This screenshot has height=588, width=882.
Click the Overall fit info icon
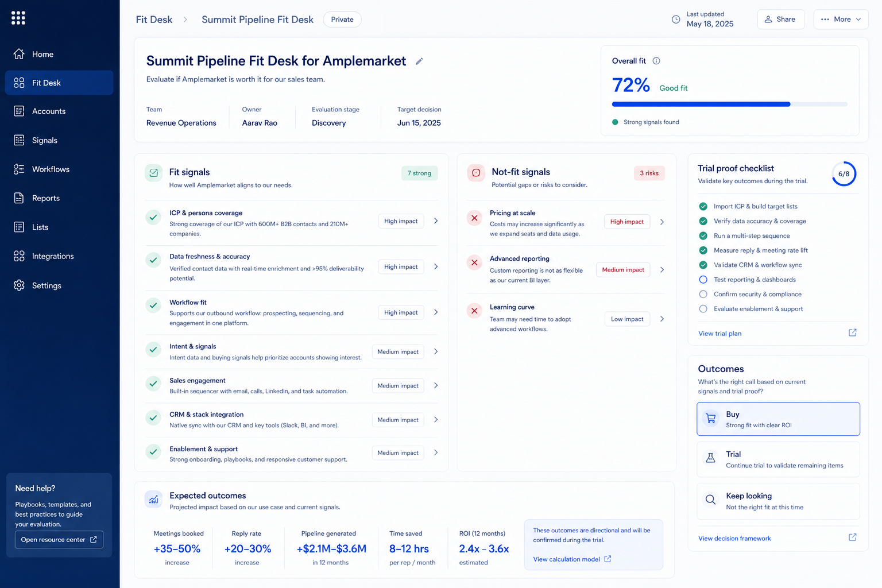656,61
